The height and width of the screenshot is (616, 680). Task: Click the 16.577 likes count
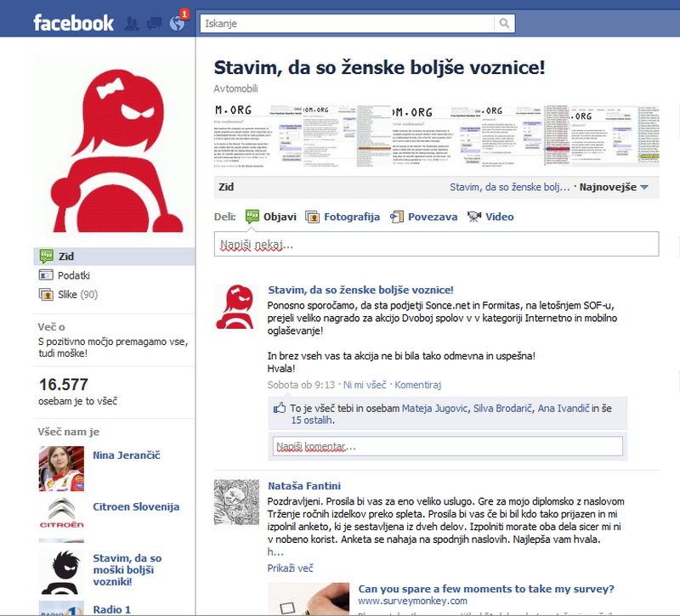tap(63, 385)
